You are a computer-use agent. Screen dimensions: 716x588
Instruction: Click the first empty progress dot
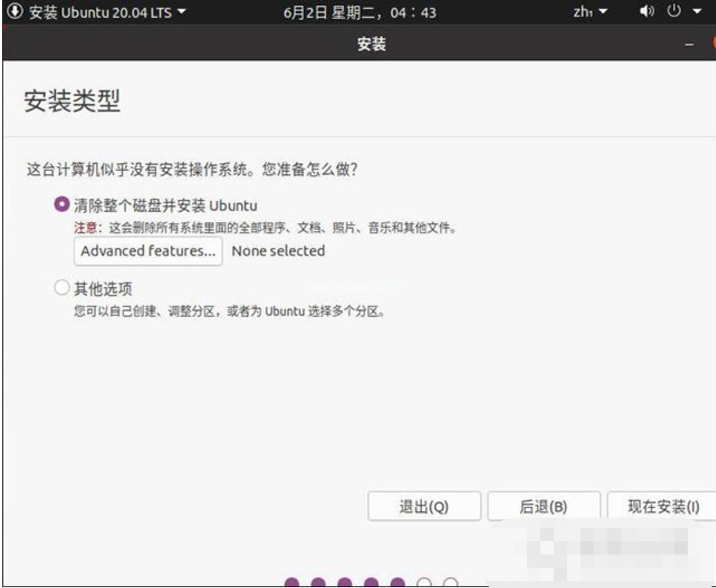click(424, 583)
